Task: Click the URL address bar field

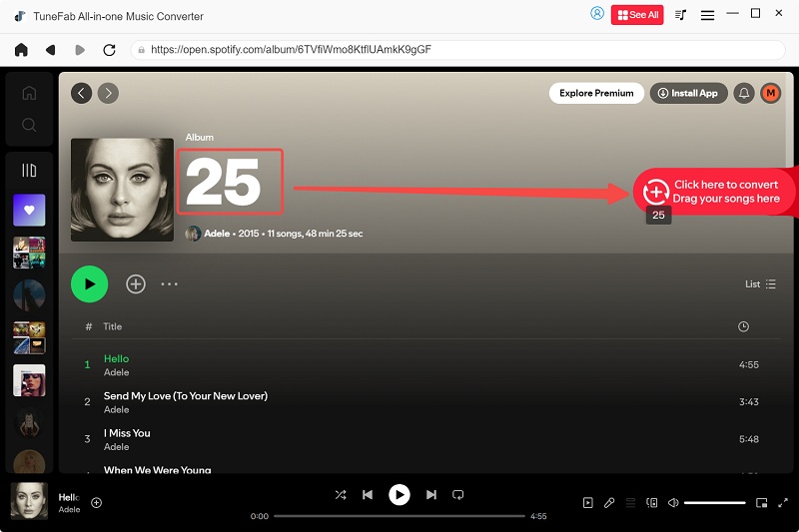Action: click(459, 49)
